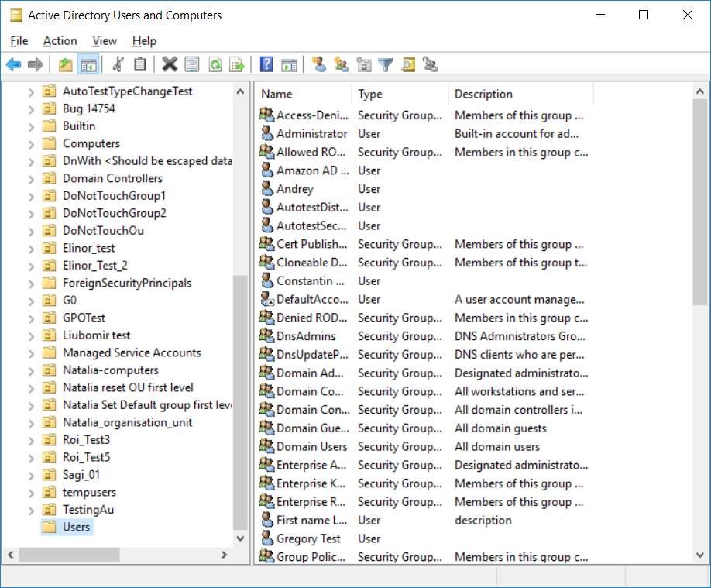This screenshot has width=711, height=588.
Task: Open the Properties toolbar icon
Action: click(x=192, y=64)
